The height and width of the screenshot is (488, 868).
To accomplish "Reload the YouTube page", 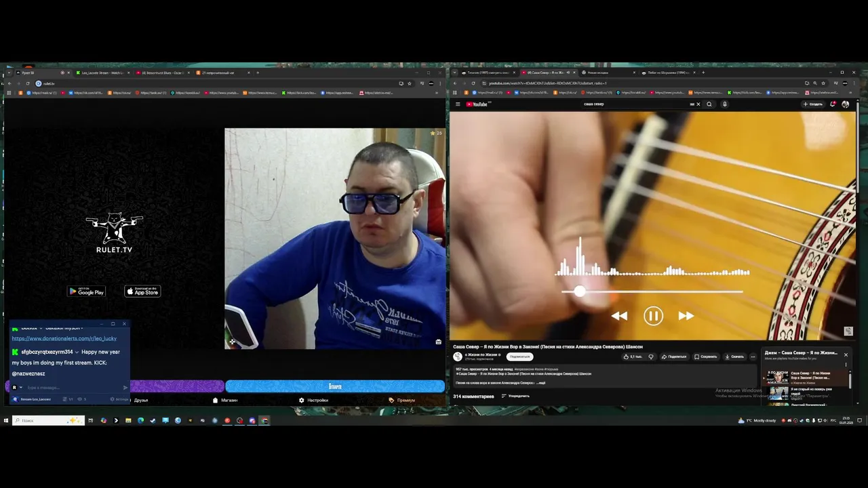I will [473, 83].
